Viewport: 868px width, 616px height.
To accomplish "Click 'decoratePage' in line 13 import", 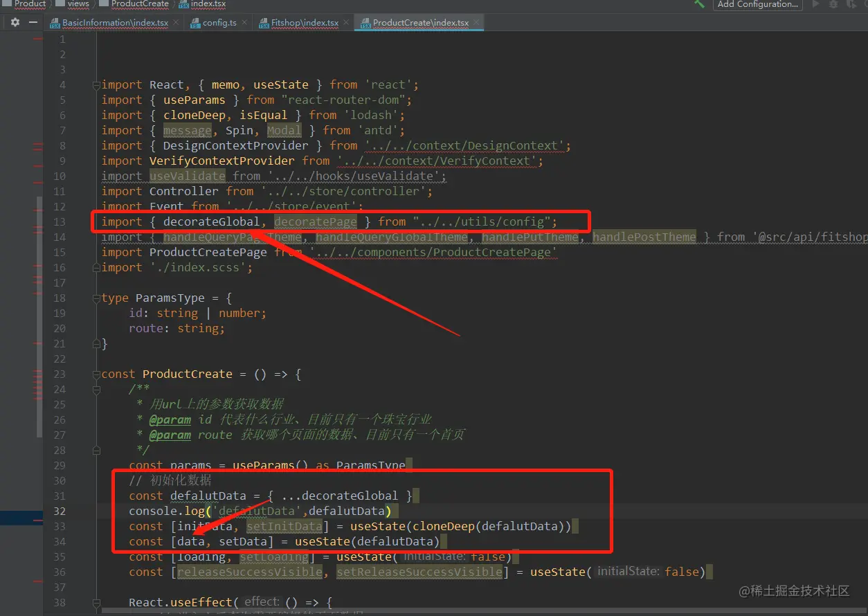I will coord(316,221).
